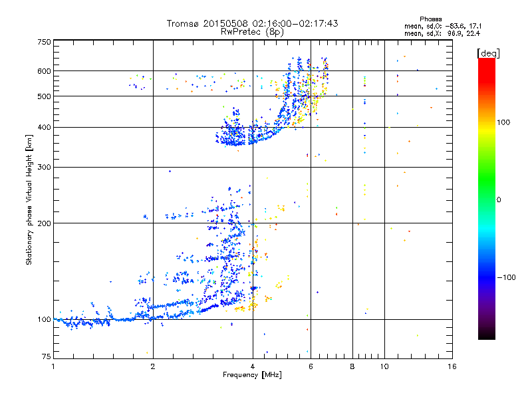Click the colorbar tick label '-100'

click(x=506, y=277)
